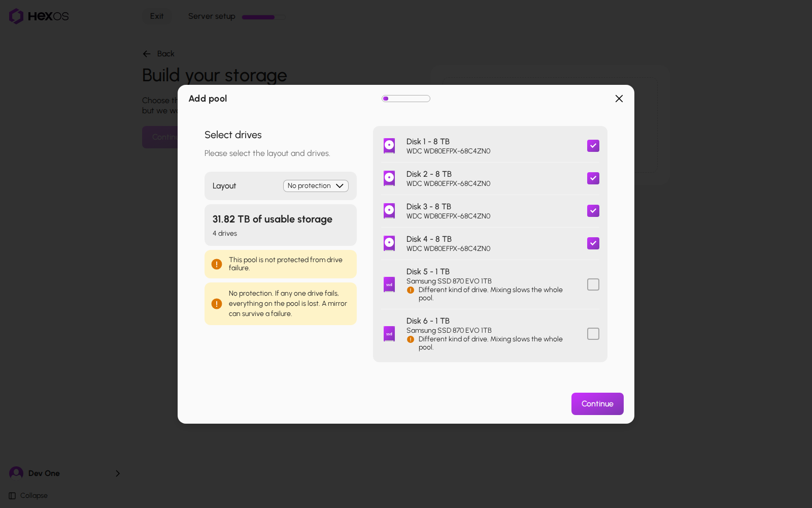
Task: Click the Disk 5 SSD icon
Action: click(x=389, y=284)
